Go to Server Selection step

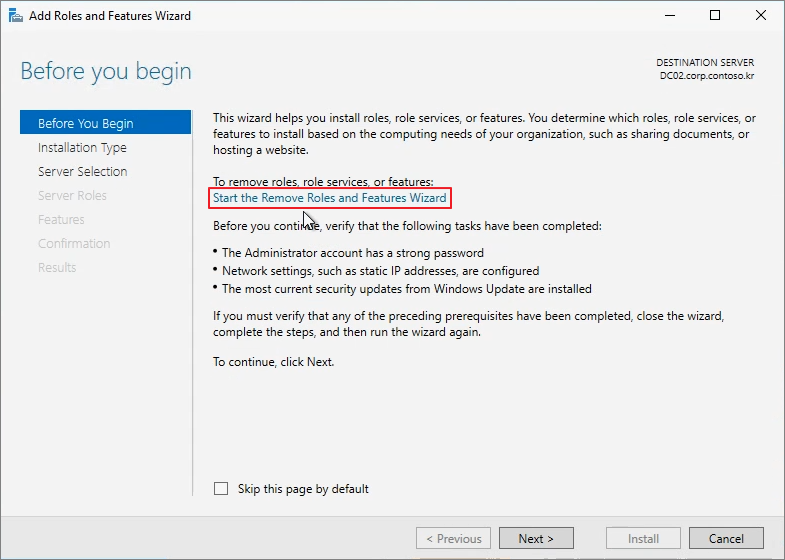tap(83, 172)
